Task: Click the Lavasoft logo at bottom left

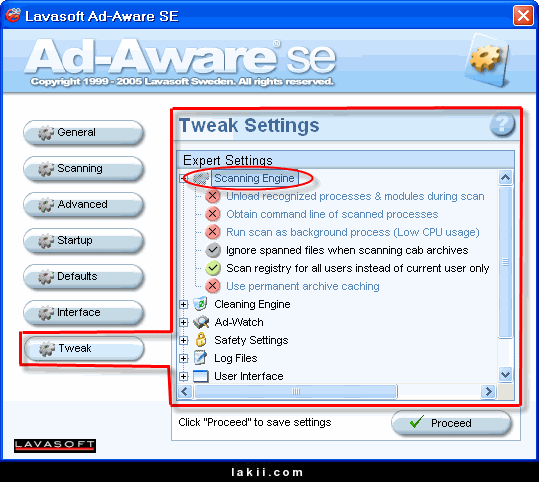Action: (x=55, y=446)
